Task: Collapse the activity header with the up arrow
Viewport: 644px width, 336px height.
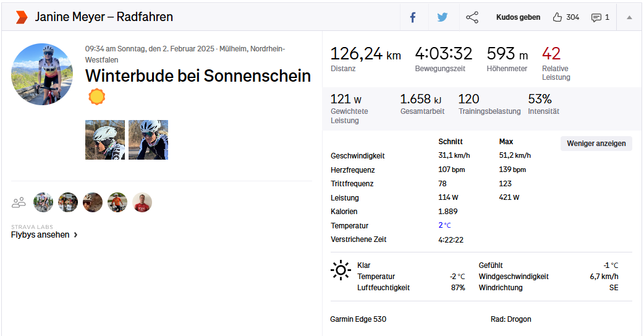Action: (x=629, y=17)
